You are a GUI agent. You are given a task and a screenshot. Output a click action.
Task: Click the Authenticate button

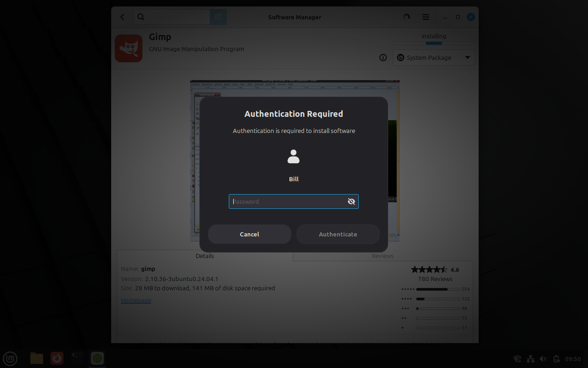coord(338,234)
